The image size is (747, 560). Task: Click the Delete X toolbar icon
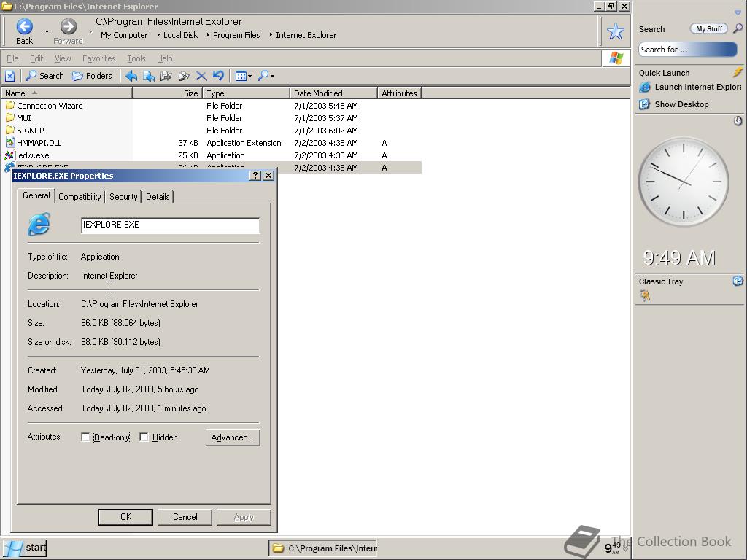point(201,76)
